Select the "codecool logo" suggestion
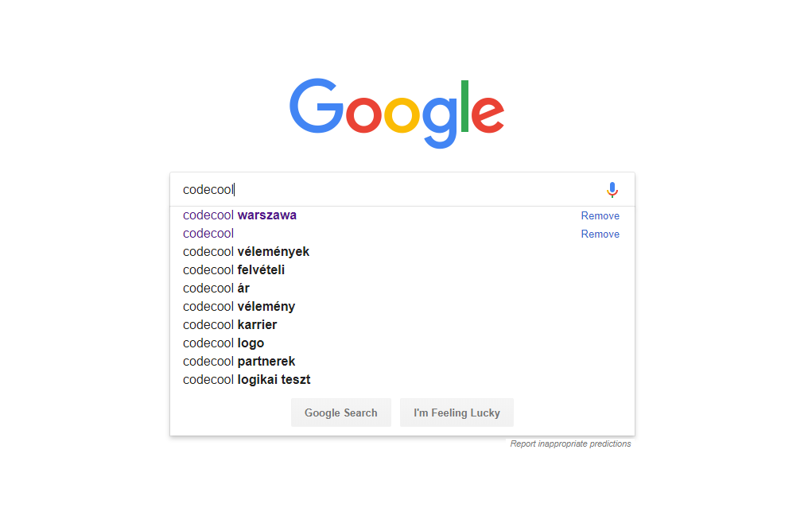Image resolution: width=812 pixels, height=523 pixels. [x=402, y=343]
